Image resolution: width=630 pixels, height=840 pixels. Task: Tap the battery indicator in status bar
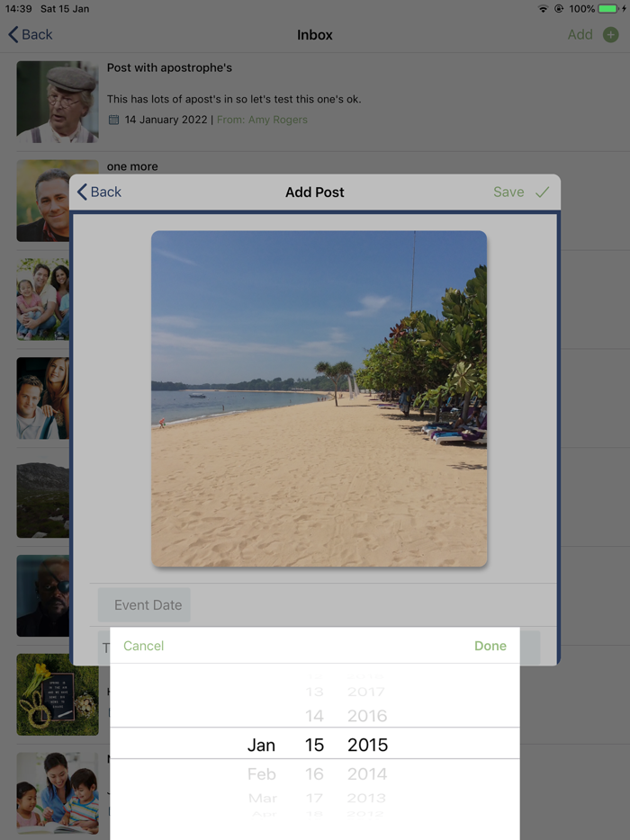tap(608, 9)
